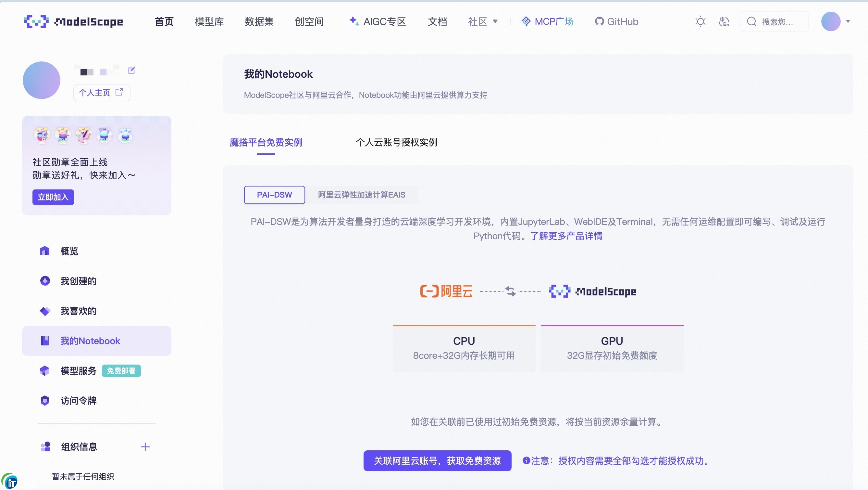Click the 模型服务 cube icon

tap(45, 371)
